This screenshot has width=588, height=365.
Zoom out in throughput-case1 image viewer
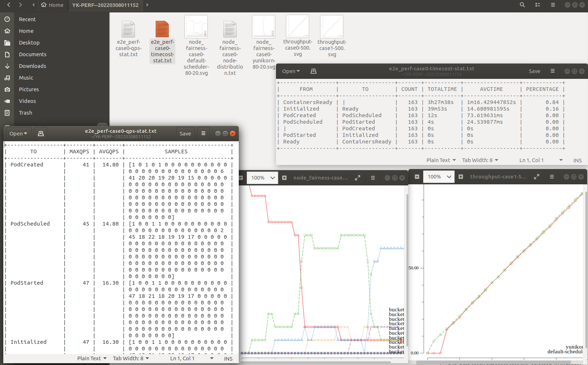417,177
